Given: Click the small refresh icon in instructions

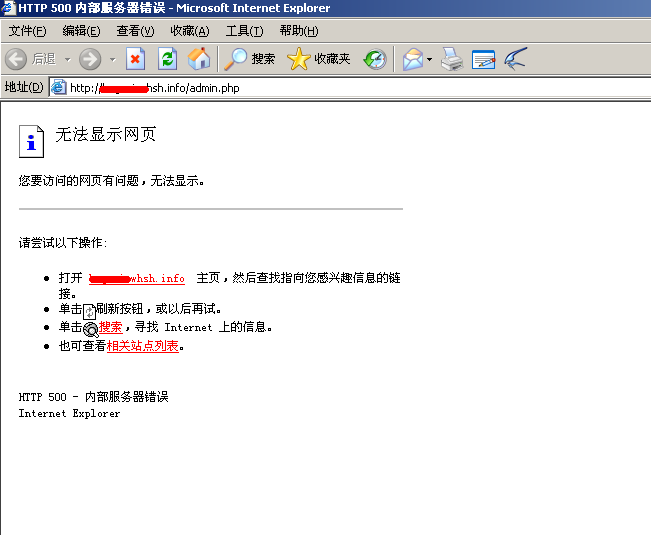Looking at the screenshot, I should click(x=89, y=311).
